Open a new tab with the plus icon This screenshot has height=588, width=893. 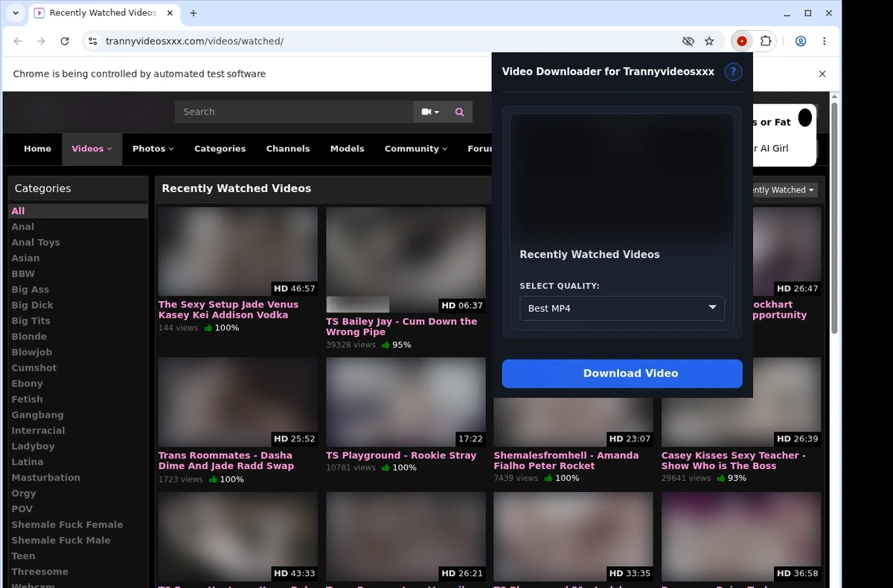(193, 13)
